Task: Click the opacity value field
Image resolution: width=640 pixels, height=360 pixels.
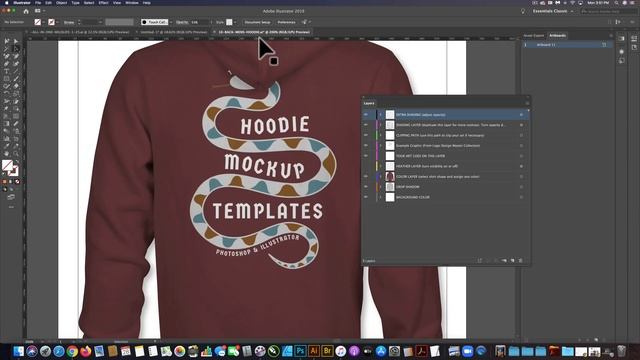Action: point(199,22)
